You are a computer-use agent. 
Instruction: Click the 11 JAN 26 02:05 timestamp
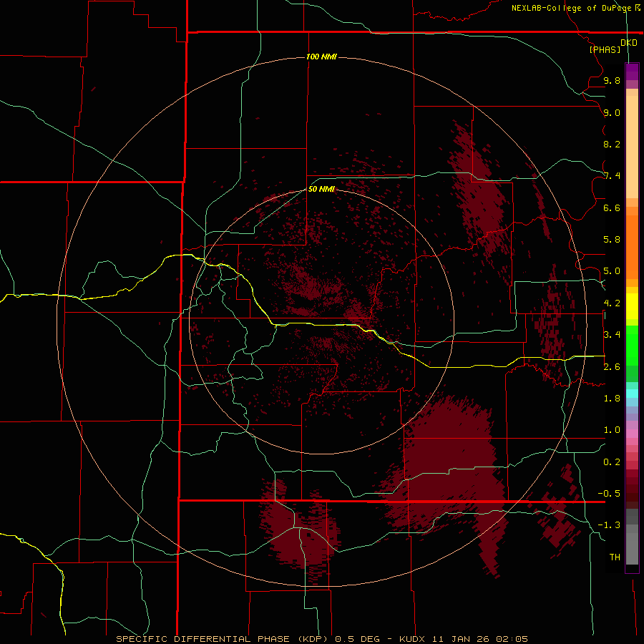click(x=479, y=639)
